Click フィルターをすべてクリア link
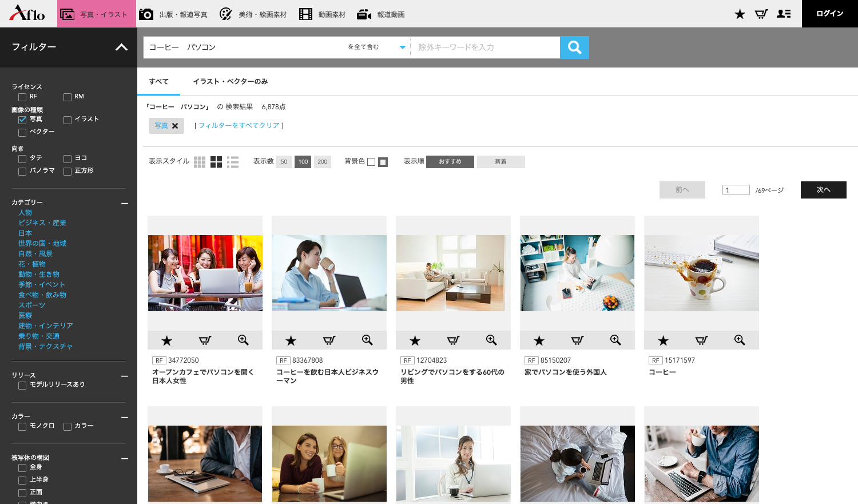The width and height of the screenshot is (858, 504). pos(239,126)
